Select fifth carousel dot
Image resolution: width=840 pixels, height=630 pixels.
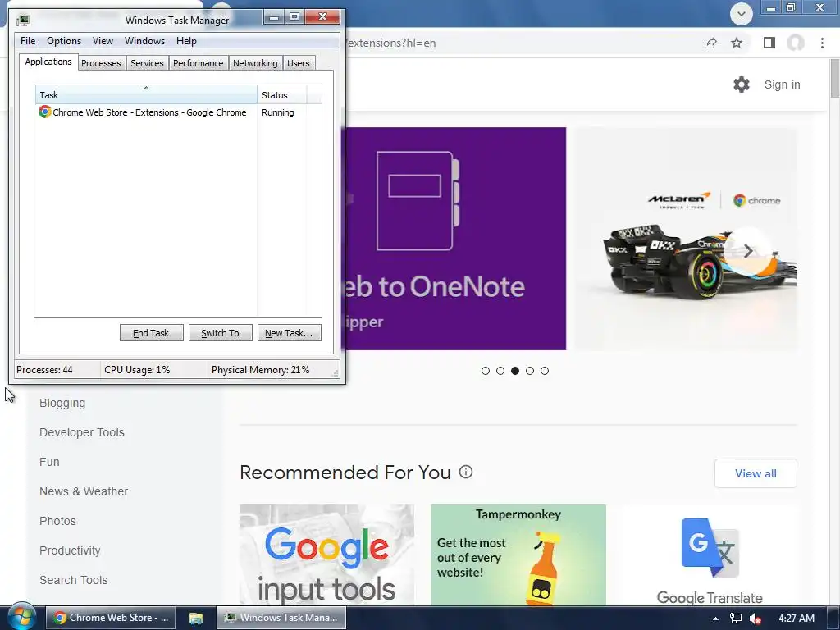[x=545, y=371]
